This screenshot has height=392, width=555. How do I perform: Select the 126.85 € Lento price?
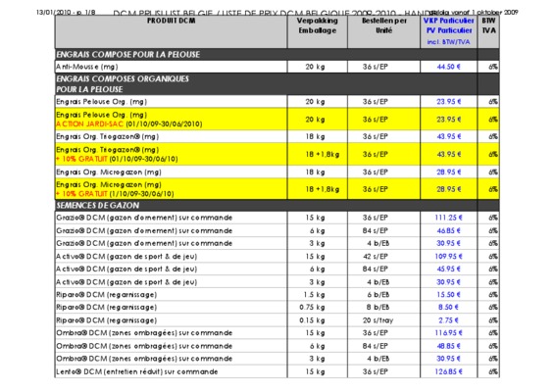pos(448,371)
